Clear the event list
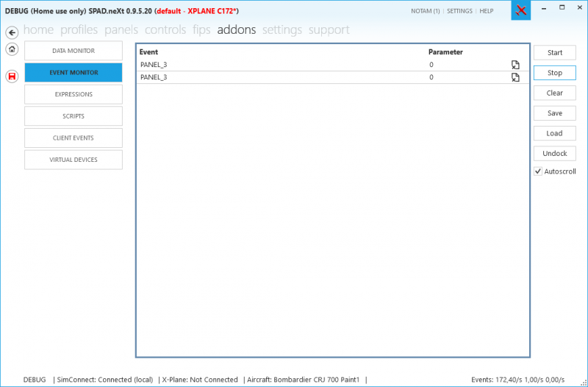 pyautogui.click(x=555, y=93)
